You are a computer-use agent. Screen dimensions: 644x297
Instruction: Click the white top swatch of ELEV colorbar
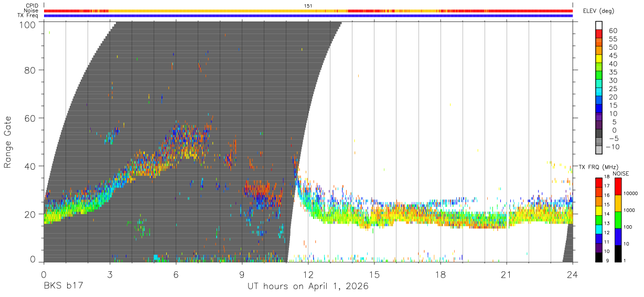599,25
